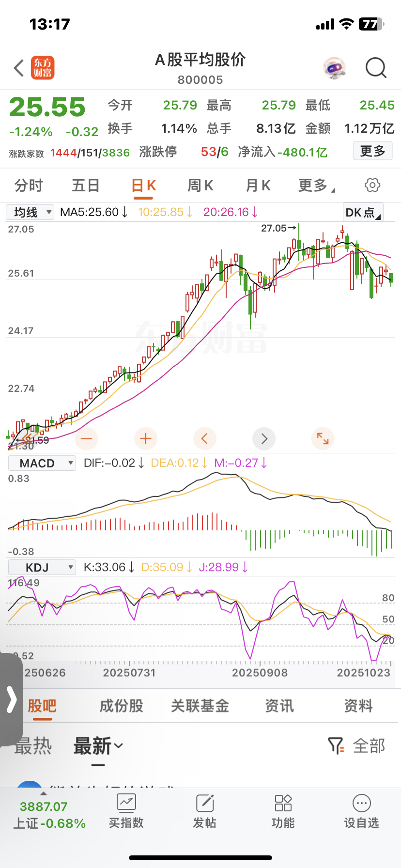Shift chart left with orange arrow
This screenshot has height=868, width=401.
coord(205,439)
